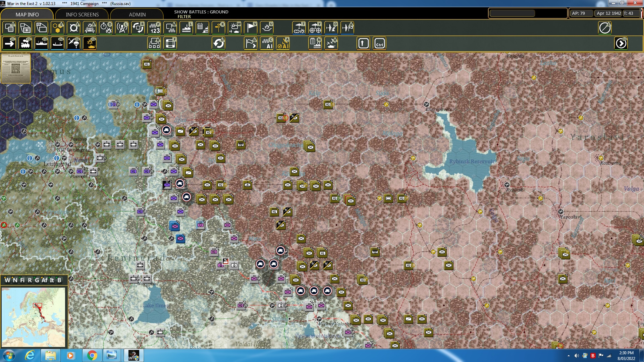
Task: Click the air recon plane icon (T)
Action: 299,28
